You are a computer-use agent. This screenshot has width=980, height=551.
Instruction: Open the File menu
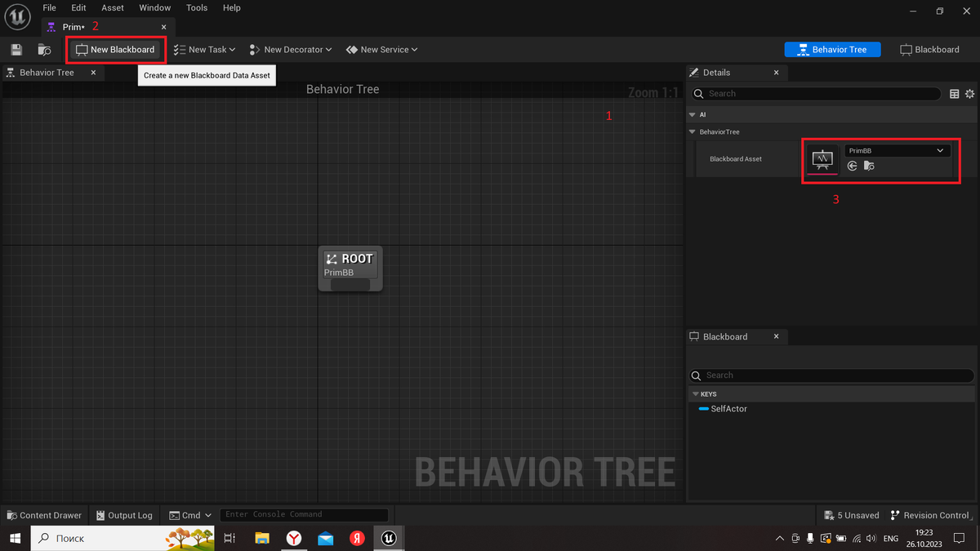(x=50, y=8)
